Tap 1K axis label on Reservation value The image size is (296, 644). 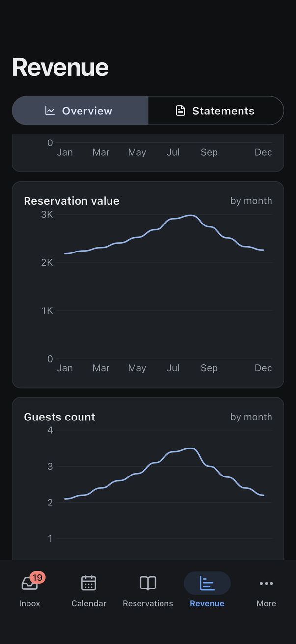point(47,310)
